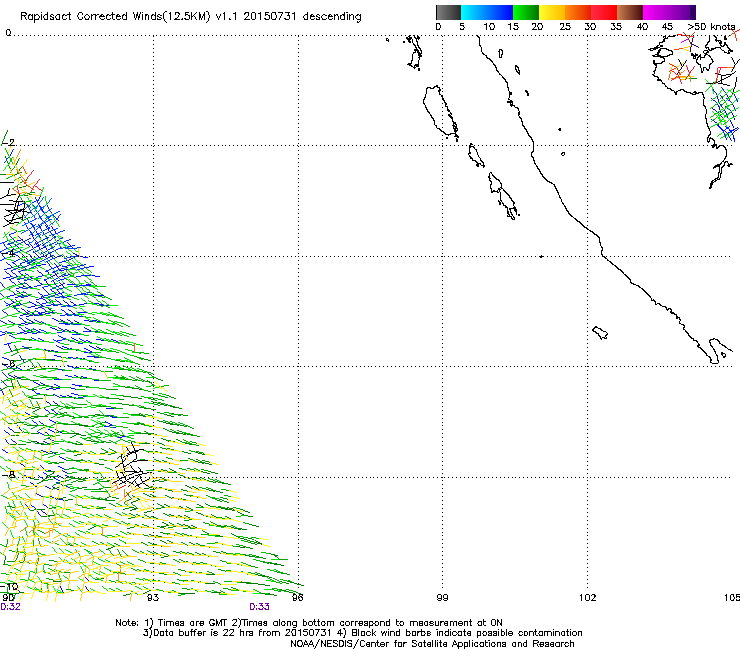Pick the green 15-20 knots color band
Screen dimensions: 740x650
click(x=526, y=12)
